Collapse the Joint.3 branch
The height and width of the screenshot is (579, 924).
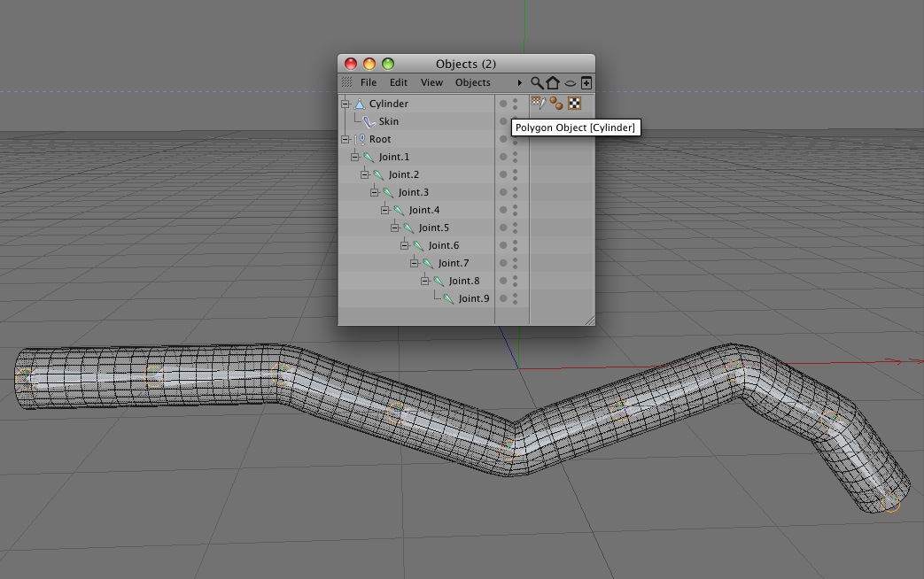click(374, 192)
